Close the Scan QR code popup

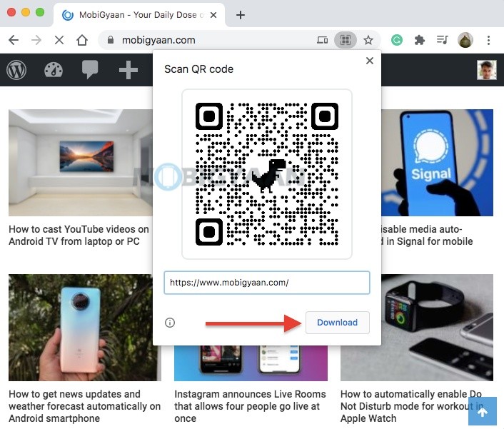[x=370, y=61]
